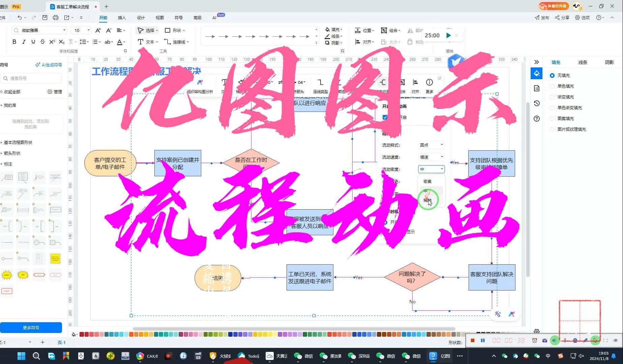Click the More Symbols button
The width and height of the screenshot is (623, 364).
pos(31,328)
